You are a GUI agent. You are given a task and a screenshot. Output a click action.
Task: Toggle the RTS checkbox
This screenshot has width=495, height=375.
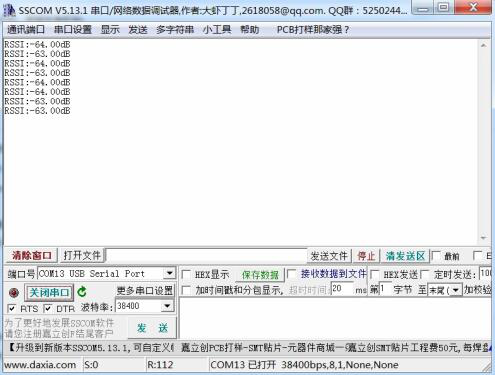coord(12,308)
